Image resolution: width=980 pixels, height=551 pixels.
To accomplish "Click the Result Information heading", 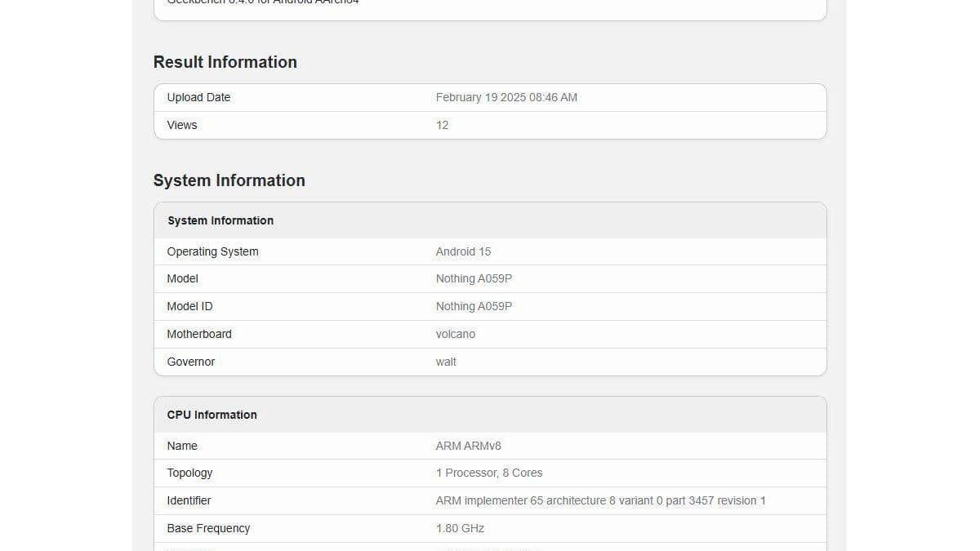I will pos(225,62).
